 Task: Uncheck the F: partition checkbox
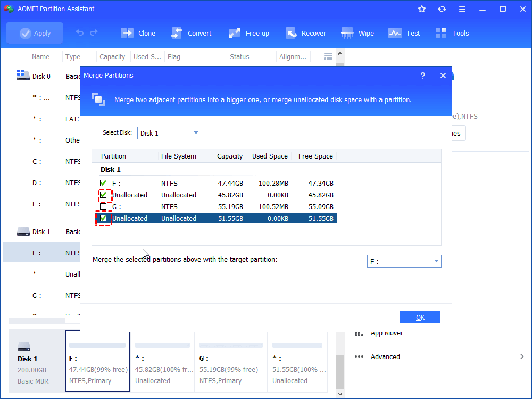103,183
